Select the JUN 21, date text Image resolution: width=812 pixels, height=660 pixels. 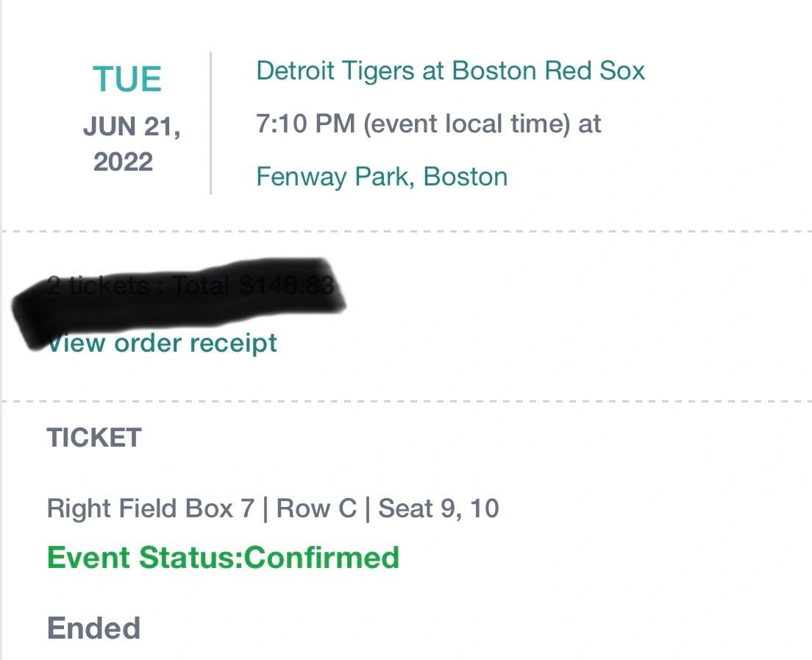pyautogui.click(x=132, y=127)
